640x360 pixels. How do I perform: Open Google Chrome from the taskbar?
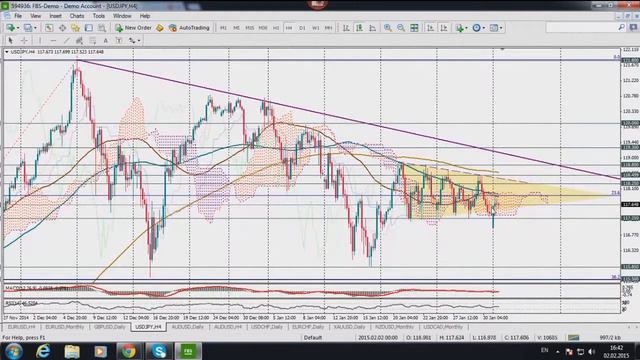[x=129, y=351]
